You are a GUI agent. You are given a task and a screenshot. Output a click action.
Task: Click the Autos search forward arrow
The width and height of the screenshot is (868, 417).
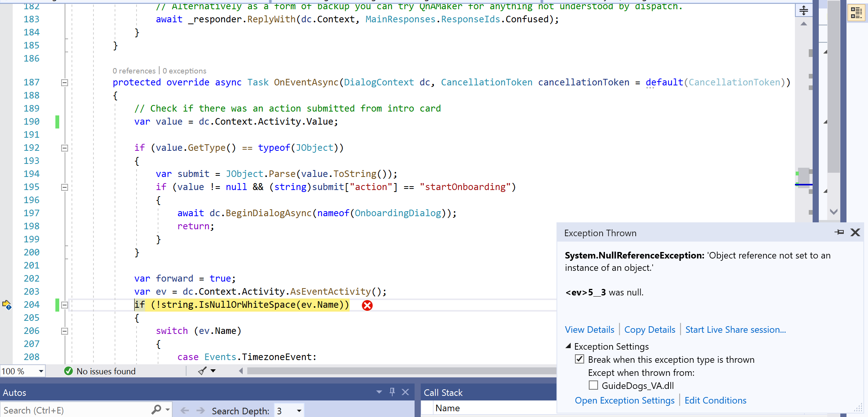200,410
